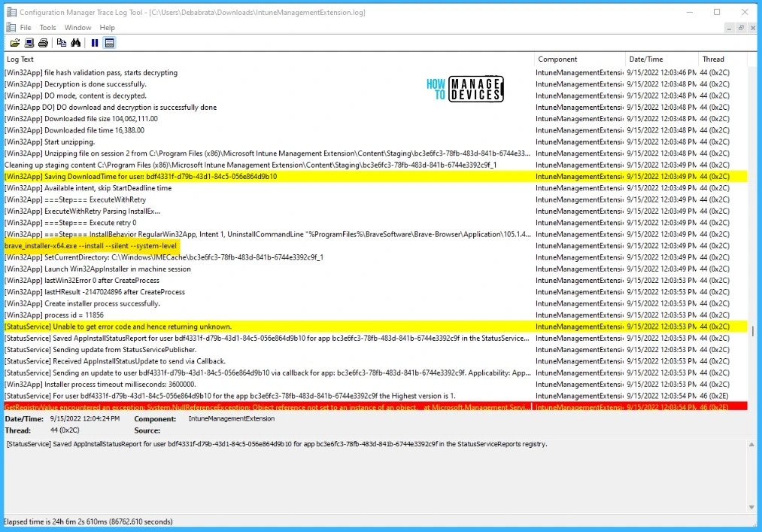Sort by the Date/Time column header

click(660, 59)
